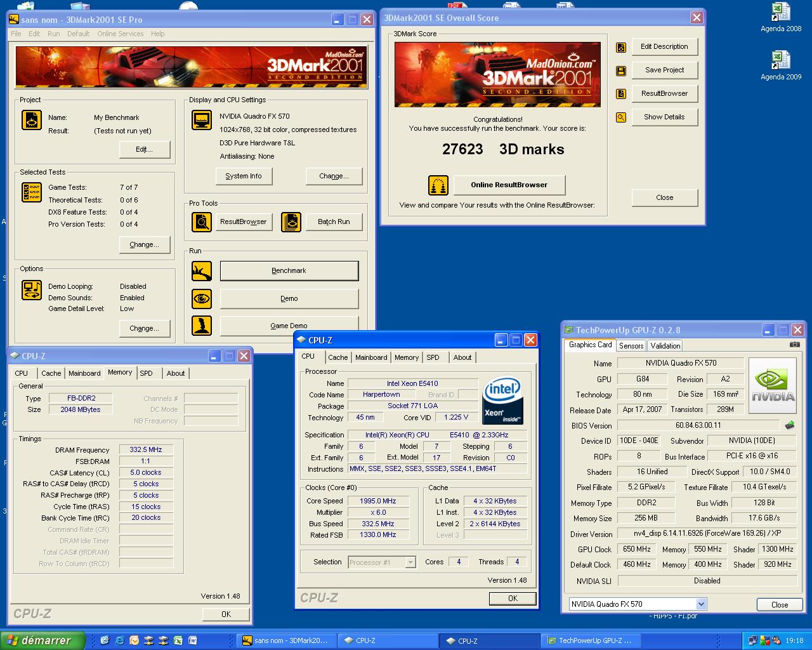Click the network tray icon in the system tray
The height and width of the screenshot is (650, 812).
coord(753,640)
